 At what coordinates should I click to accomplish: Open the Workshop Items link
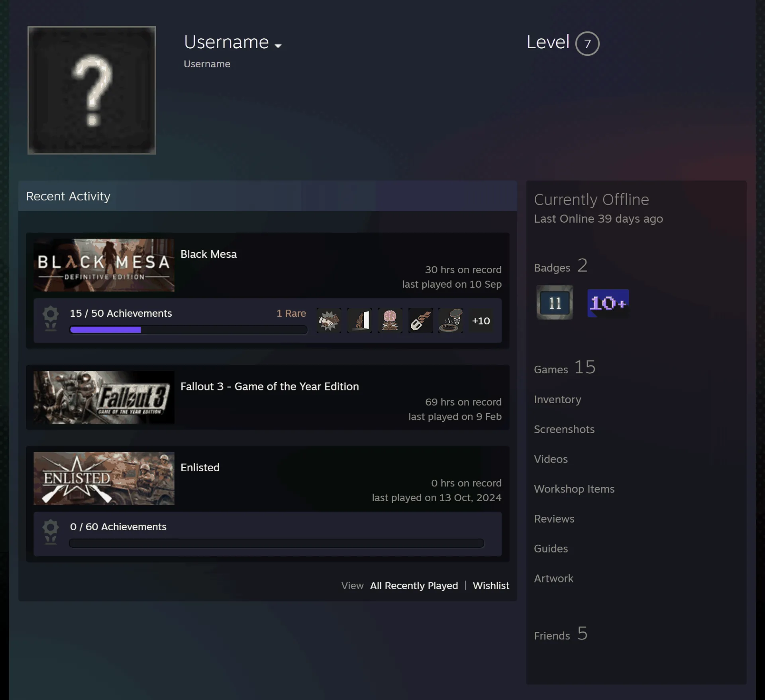click(574, 489)
